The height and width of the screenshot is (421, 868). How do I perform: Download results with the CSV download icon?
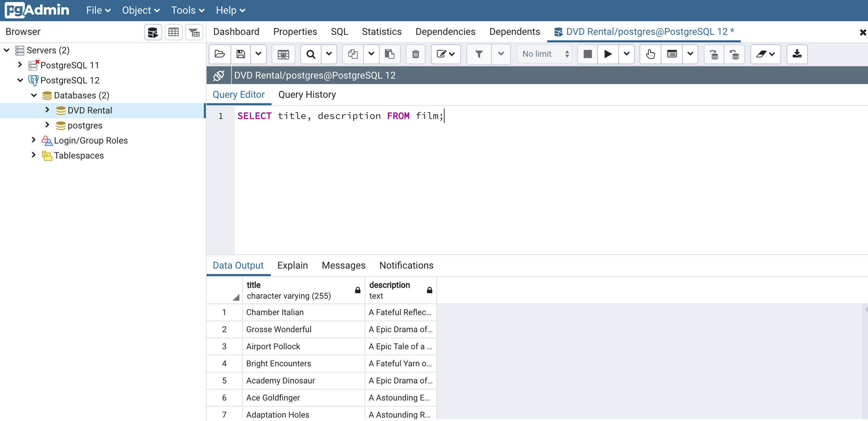click(797, 54)
